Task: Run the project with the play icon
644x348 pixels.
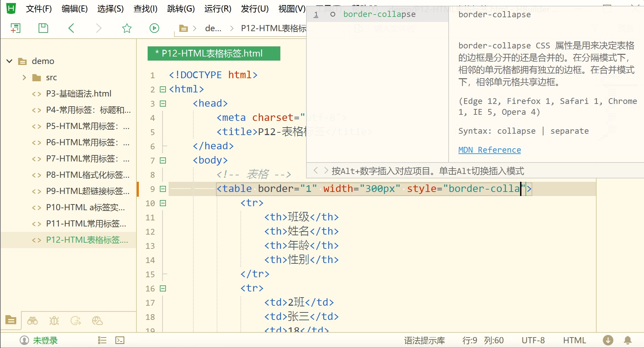Action: [x=154, y=28]
